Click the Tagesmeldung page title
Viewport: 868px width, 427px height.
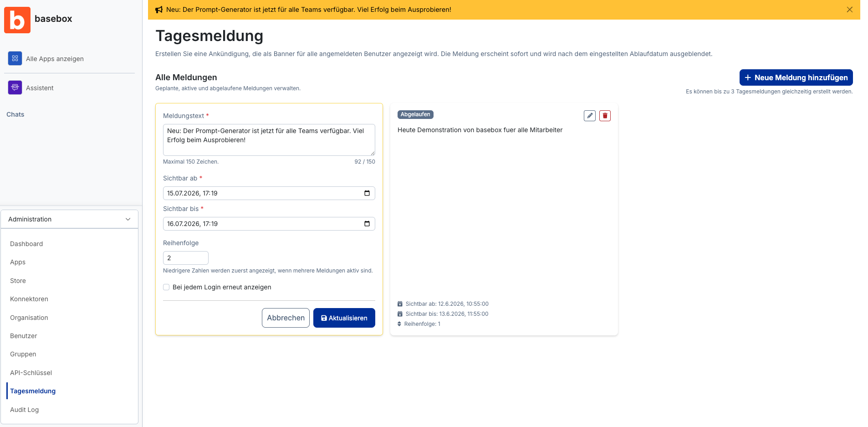pos(209,36)
